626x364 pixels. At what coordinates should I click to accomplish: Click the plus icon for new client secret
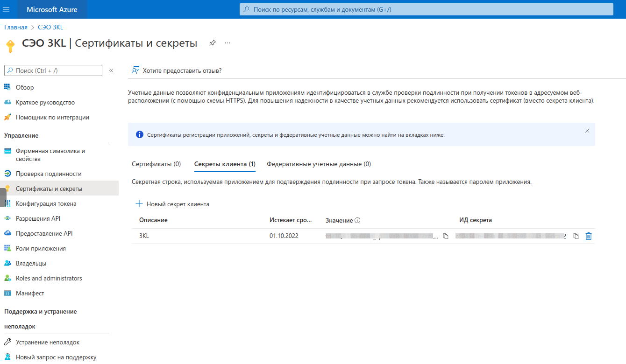pyautogui.click(x=139, y=204)
